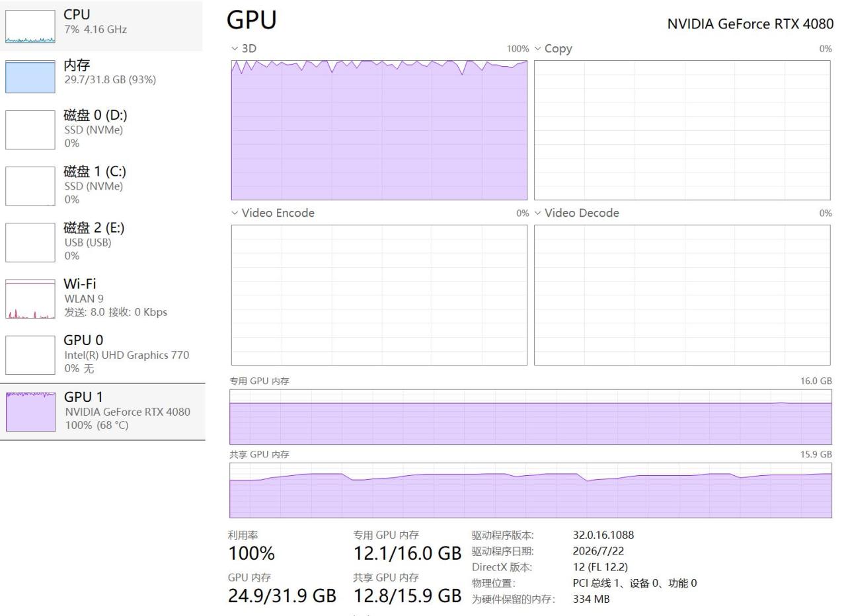Open the 3D engine dropdown chevron
Viewport: 846px width, 616px height.
(x=235, y=49)
